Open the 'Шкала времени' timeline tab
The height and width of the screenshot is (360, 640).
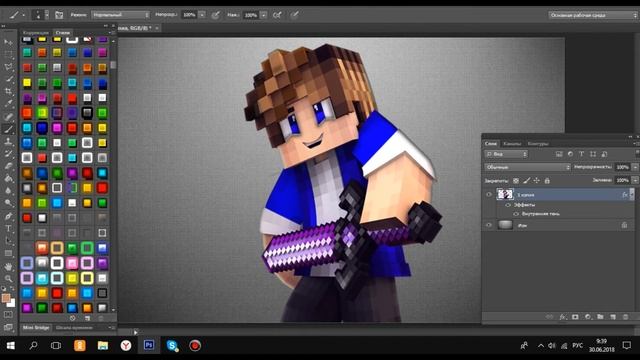74,327
